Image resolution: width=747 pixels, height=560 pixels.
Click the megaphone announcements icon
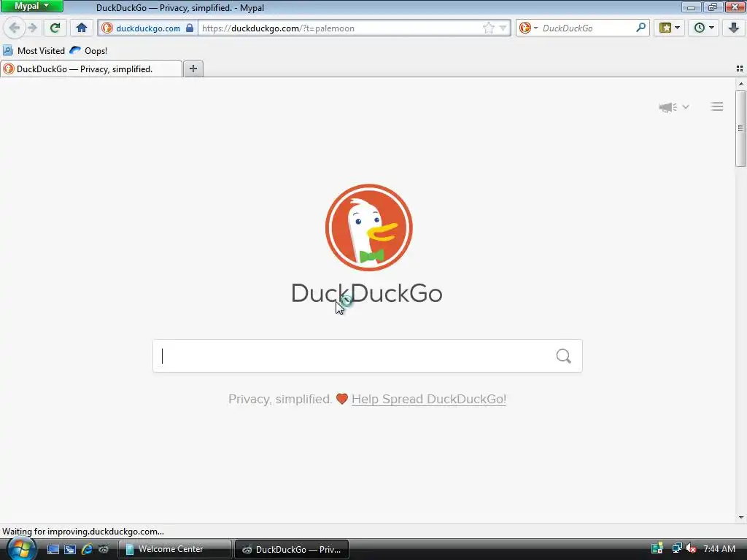668,106
